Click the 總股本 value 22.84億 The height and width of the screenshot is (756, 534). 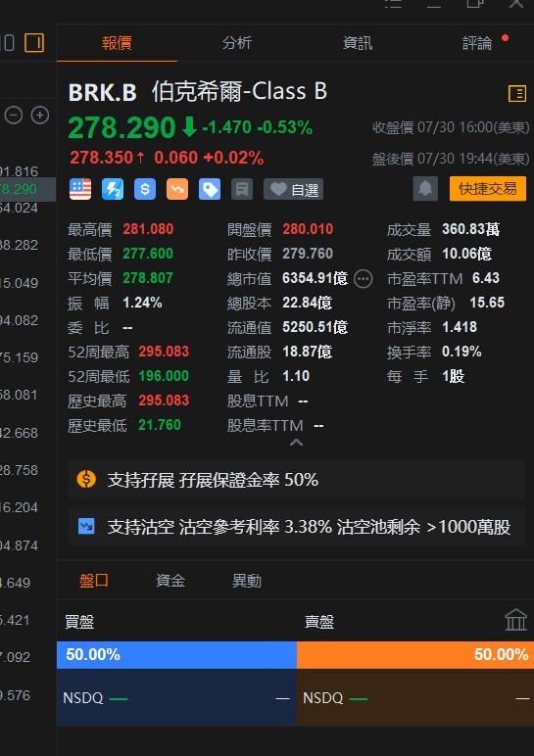(x=308, y=303)
